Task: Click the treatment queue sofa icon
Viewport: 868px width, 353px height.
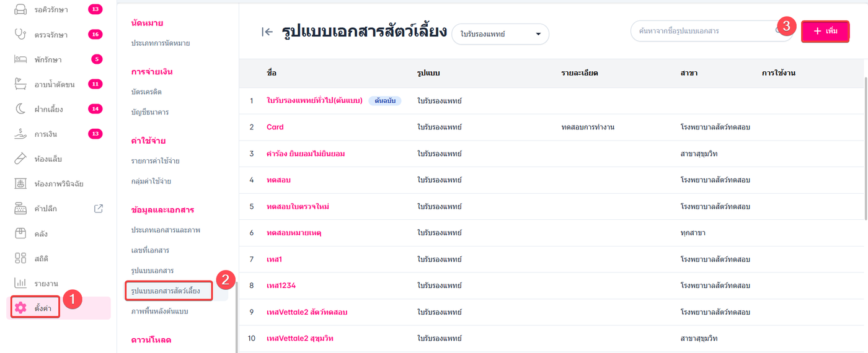Action: click(20, 10)
